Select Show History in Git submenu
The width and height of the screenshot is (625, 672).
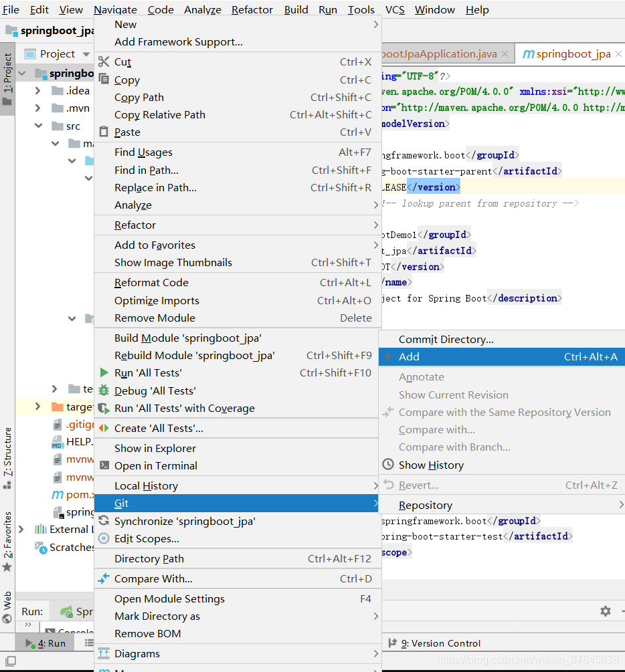tap(502, 465)
